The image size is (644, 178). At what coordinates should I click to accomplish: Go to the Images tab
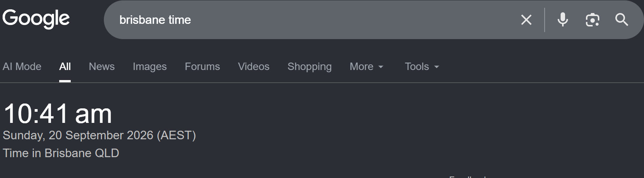coord(150,67)
